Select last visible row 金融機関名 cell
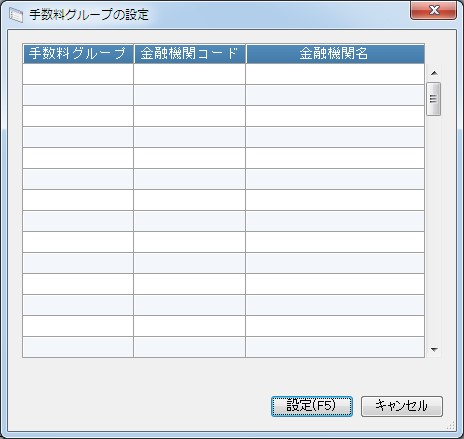 [335, 347]
